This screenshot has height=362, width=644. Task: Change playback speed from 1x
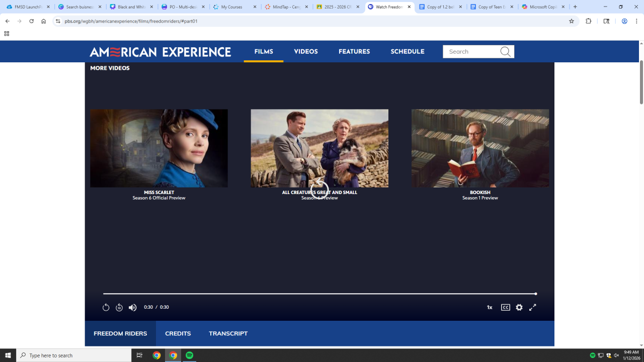490,307
